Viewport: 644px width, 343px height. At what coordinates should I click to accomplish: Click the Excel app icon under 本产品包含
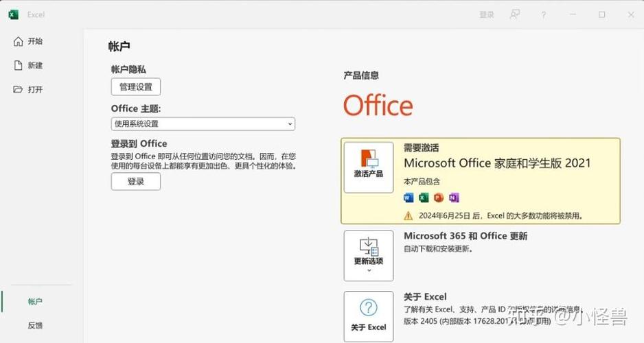[x=424, y=198]
